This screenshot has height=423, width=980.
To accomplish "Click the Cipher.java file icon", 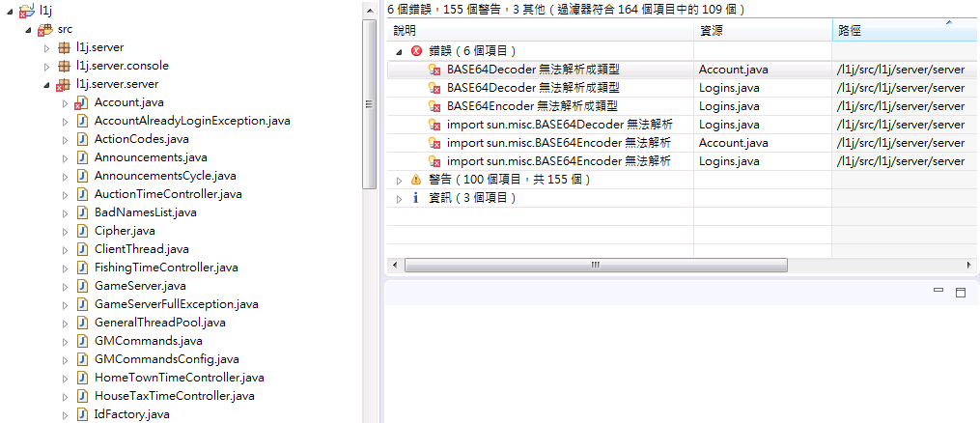I will (82, 231).
